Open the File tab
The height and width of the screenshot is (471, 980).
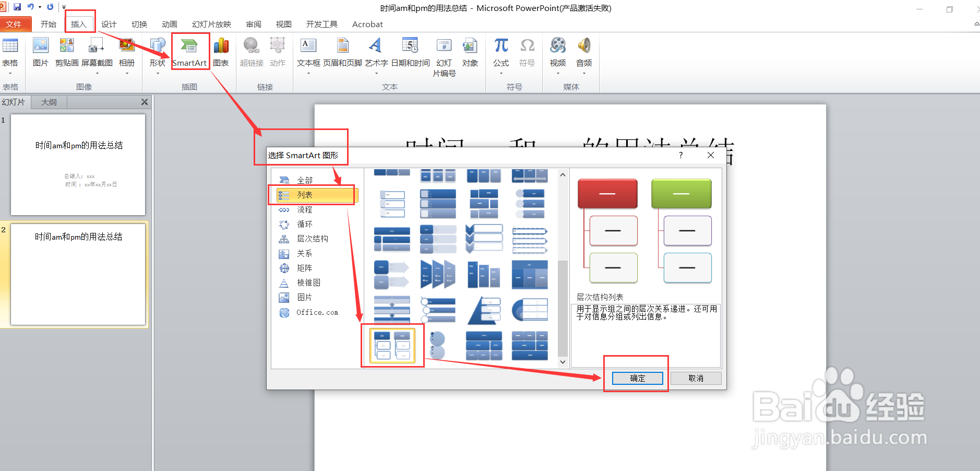(x=14, y=24)
